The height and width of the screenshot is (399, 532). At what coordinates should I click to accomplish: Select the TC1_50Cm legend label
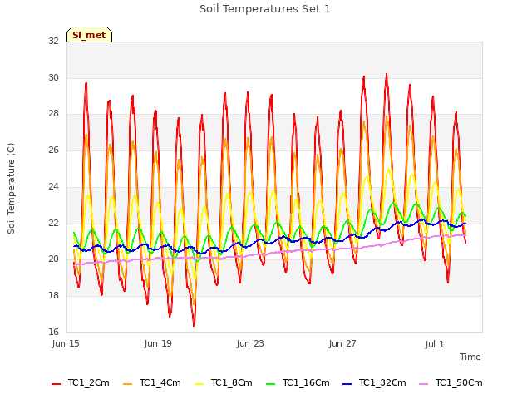(459, 382)
